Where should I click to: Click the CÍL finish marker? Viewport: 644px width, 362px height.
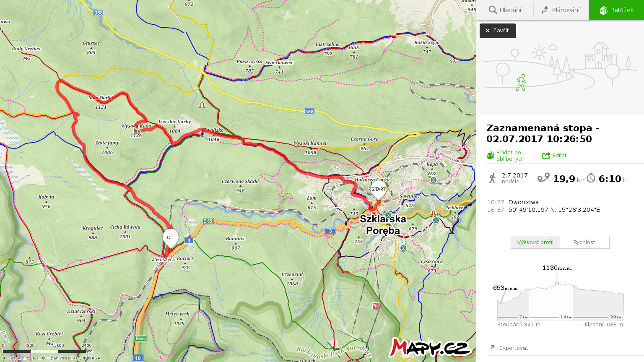(x=171, y=238)
